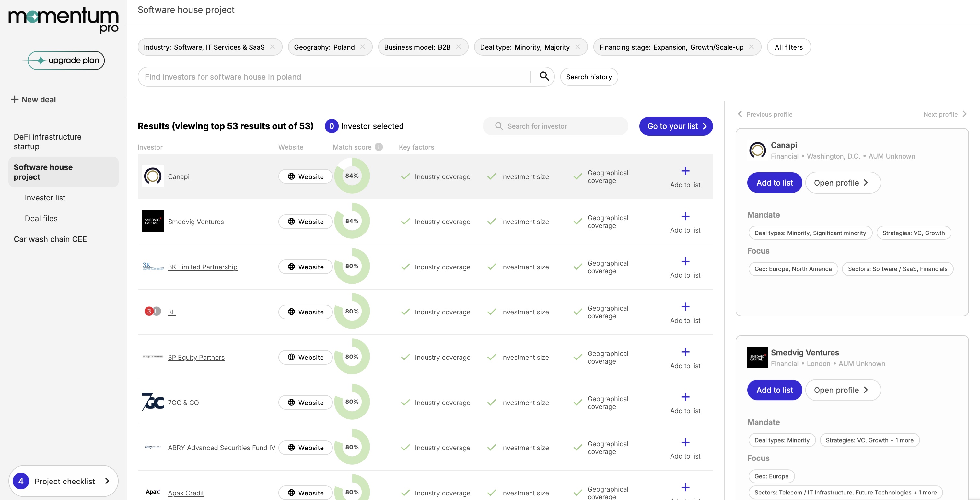
Task: Remove the Geography: Poland filter chip
Action: pos(363,47)
